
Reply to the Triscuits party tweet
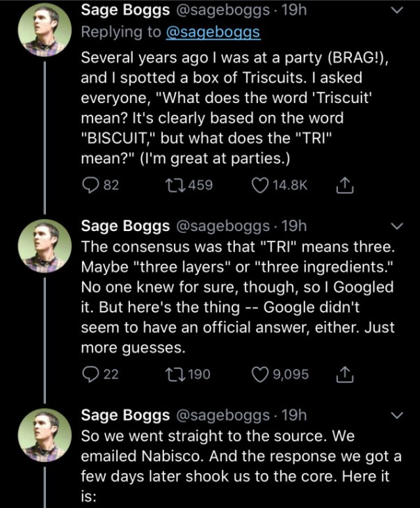(89, 185)
